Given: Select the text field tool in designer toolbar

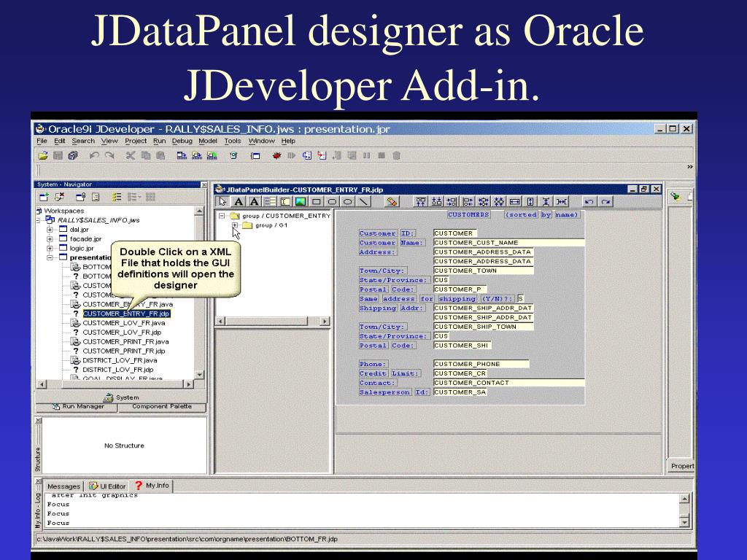Looking at the screenshot, I should pos(285,201).
